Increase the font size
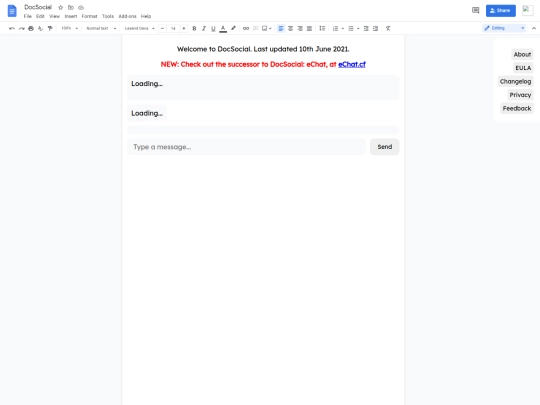540x405 pixels. 184,28
